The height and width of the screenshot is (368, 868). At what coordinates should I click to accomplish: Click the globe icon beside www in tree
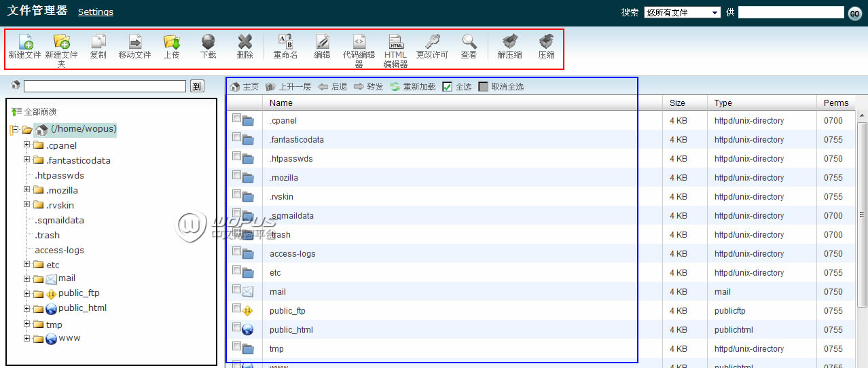point(51,339)
